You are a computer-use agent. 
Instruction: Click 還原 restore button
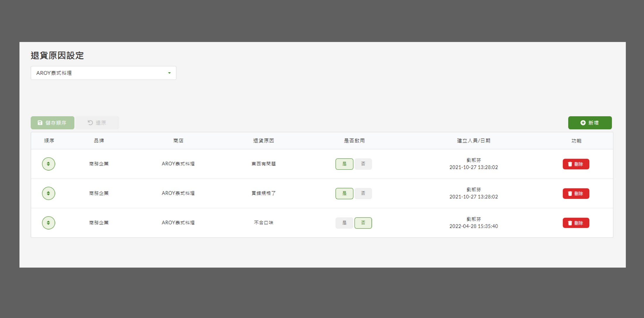pyautogui.click(x=97, y=123)
